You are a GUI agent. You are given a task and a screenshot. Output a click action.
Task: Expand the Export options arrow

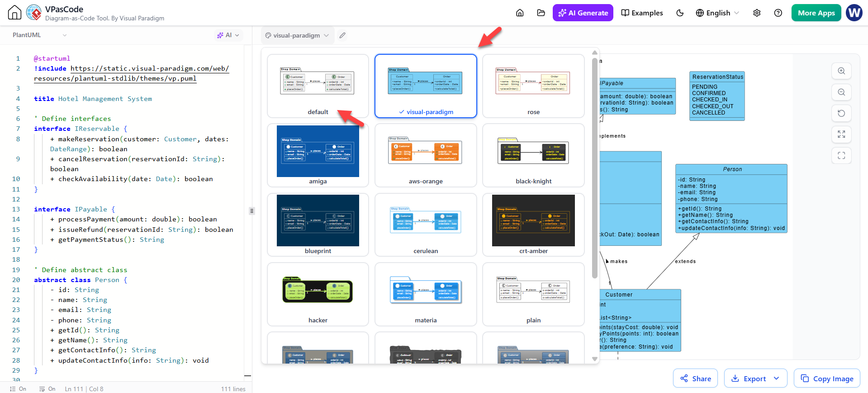pos(777,379)
